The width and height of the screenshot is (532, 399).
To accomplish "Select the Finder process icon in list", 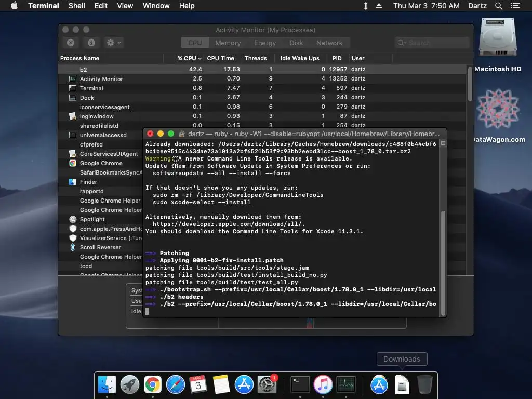I will (x=73, y=182).
